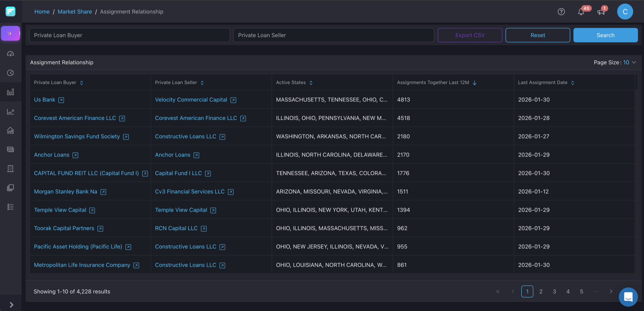Open the bar chart sidebar icon
Screen dimensions: 644x311
[10, 92]
